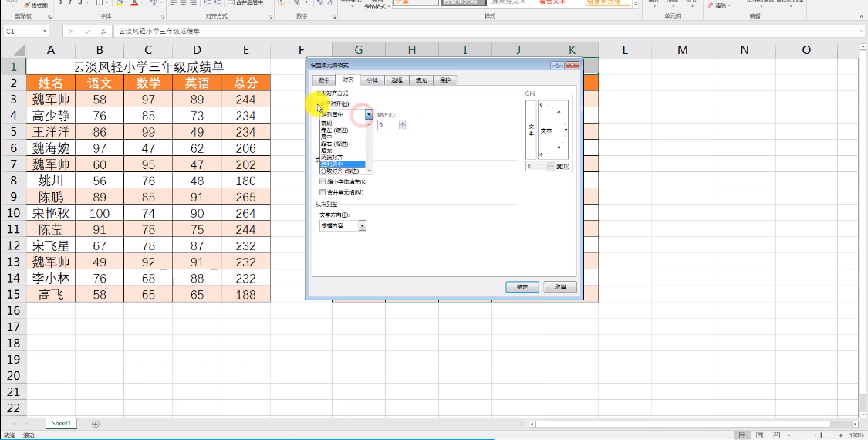Choose 靠右 (缩进) in alignment list
The height and width of the screenshot is (440, 868).
[x=343, y=144]
